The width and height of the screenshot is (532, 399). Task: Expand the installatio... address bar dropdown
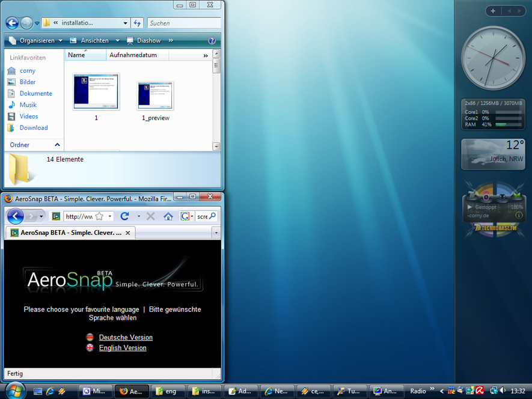125,23
